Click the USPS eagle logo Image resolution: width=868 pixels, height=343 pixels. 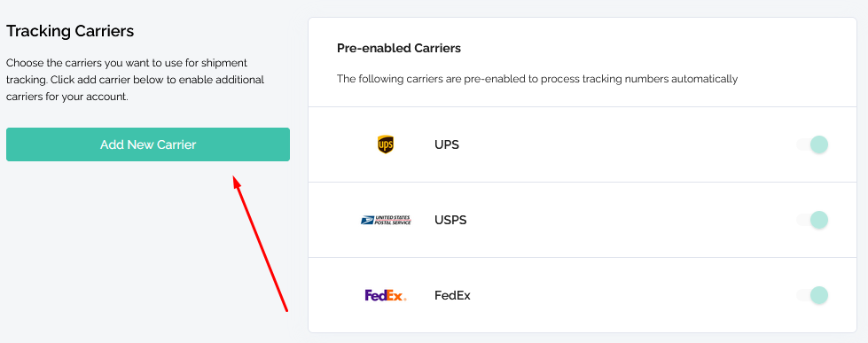click(x=386, y=220)
